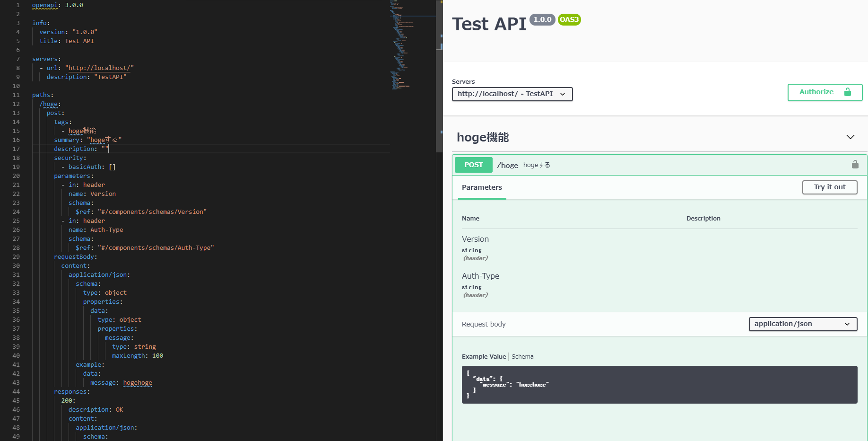Switch to the Schema tab
This screenshot has width=868, height=441.
point(522,357)
